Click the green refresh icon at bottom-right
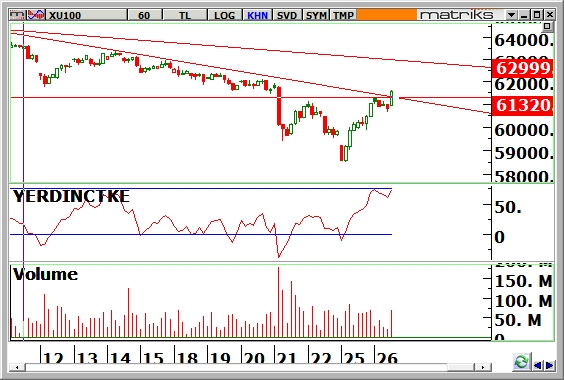The image size is (564, 380). pyautogui.click(x=521, y=362)
